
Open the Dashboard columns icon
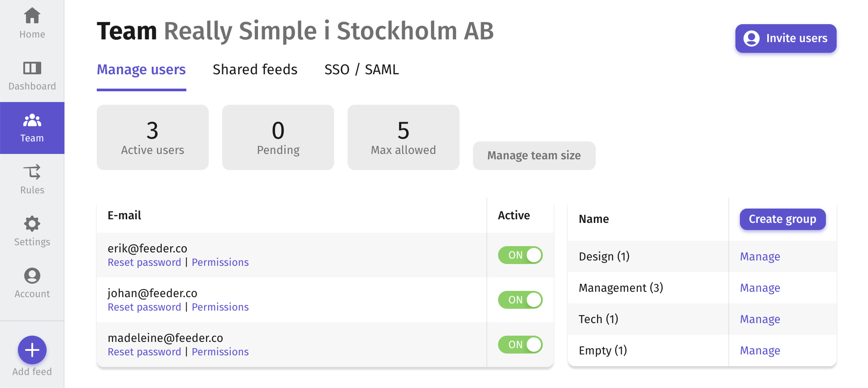[32, 68]
